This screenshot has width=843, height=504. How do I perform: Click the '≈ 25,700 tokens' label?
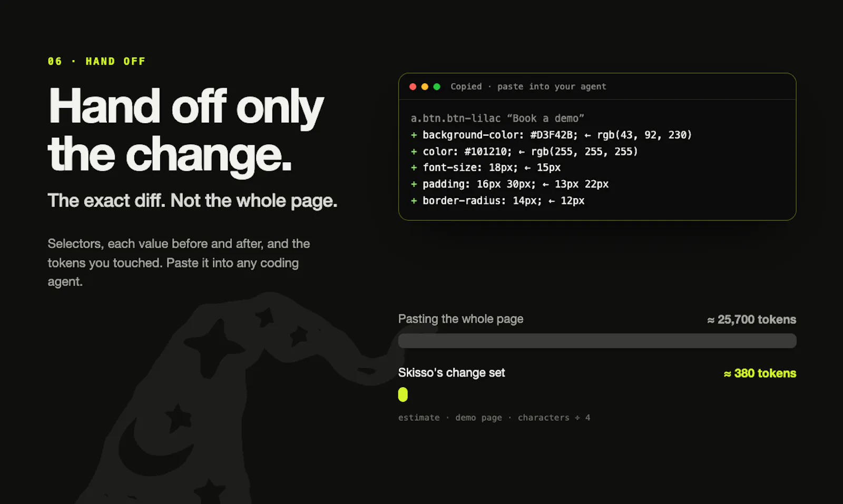(752, 320)
